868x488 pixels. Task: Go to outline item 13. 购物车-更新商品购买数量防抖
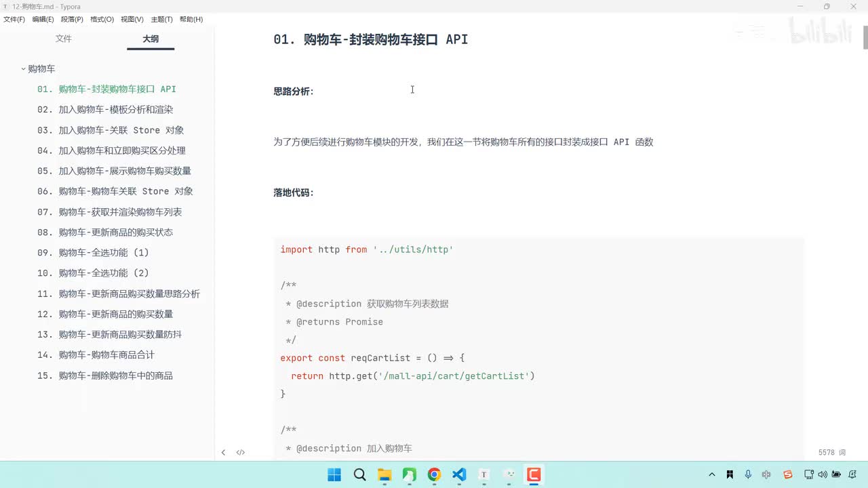point(109,335)
